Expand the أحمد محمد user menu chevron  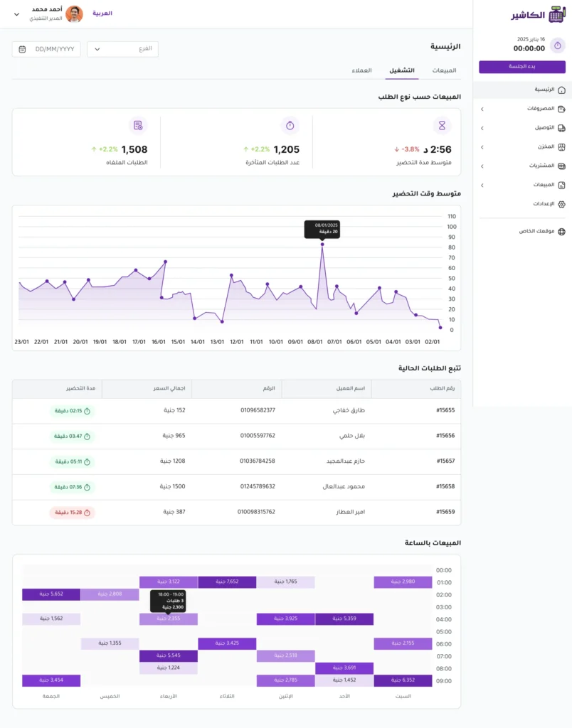(x=16, y=14)
